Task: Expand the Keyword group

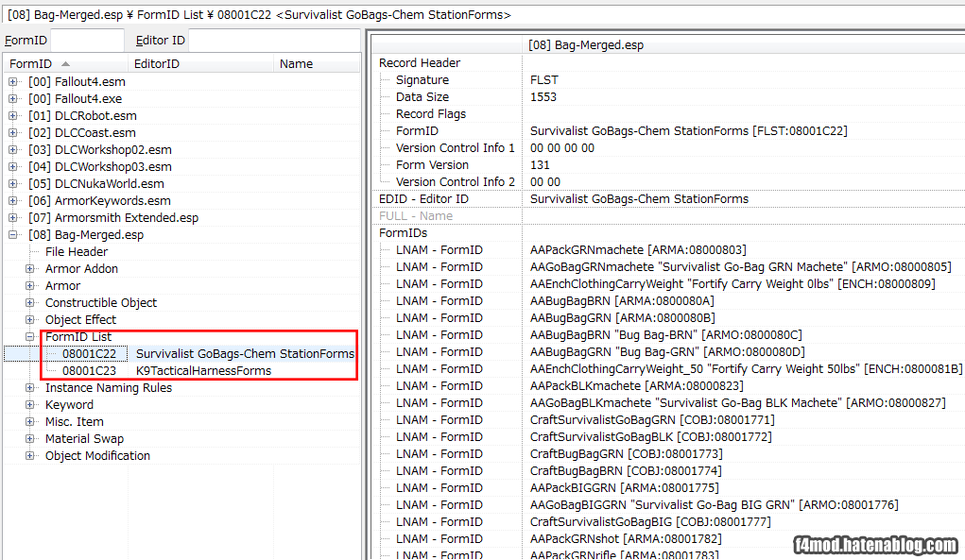Action: click(x=29, y=404)
